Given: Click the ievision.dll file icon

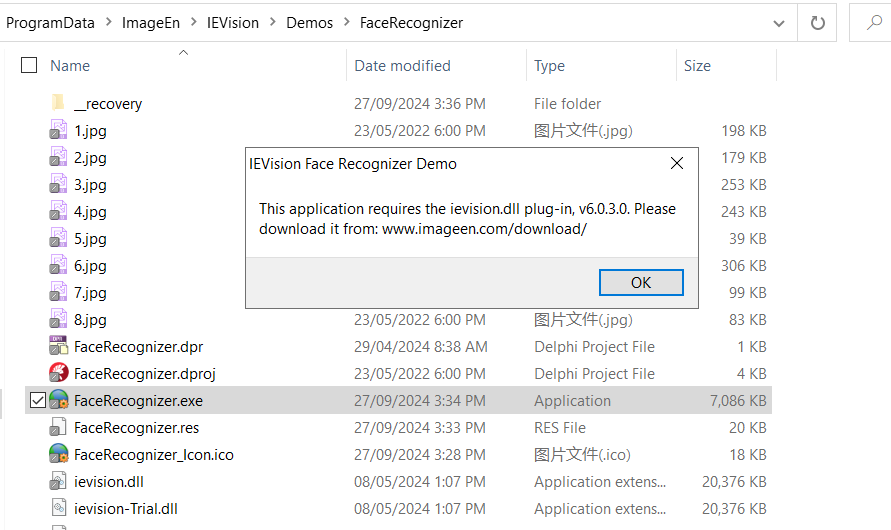Looking at the screenshot, I should [59, 481].
